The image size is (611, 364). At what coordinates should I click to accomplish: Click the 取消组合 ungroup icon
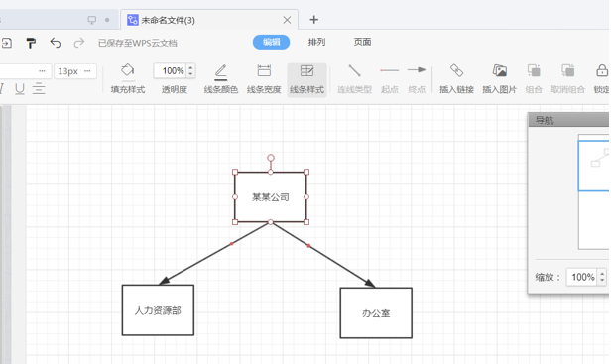tap(567, 70)
